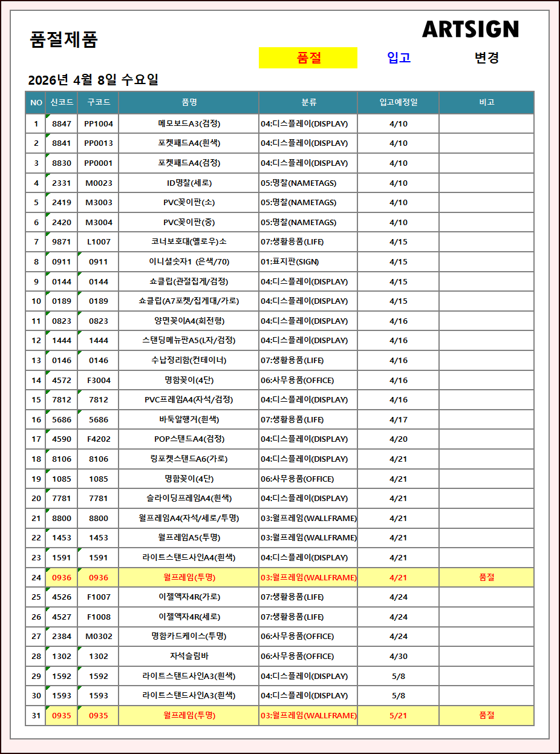560x754 pixels.
Task: Select the yellow 품절 legend box
Action: (308, 58)
